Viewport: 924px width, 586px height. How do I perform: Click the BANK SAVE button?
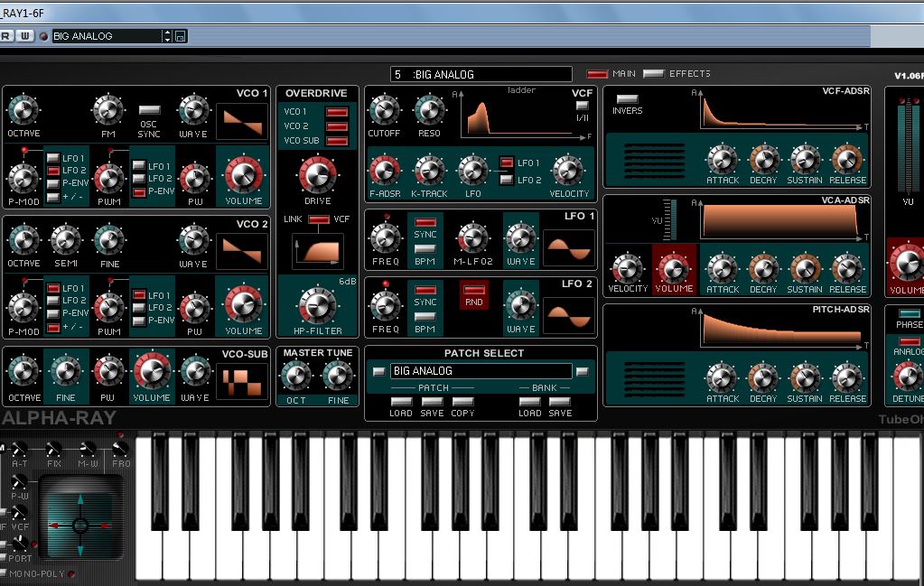(560, 402)
